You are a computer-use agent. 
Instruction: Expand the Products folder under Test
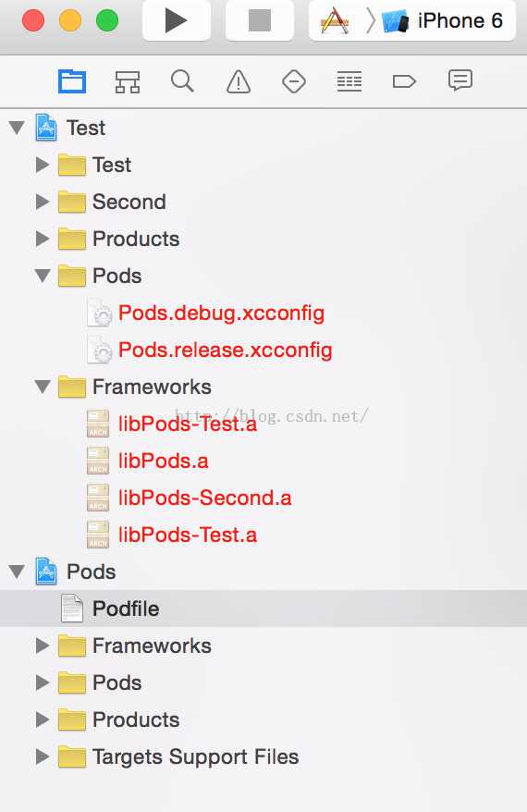(43, 239)
